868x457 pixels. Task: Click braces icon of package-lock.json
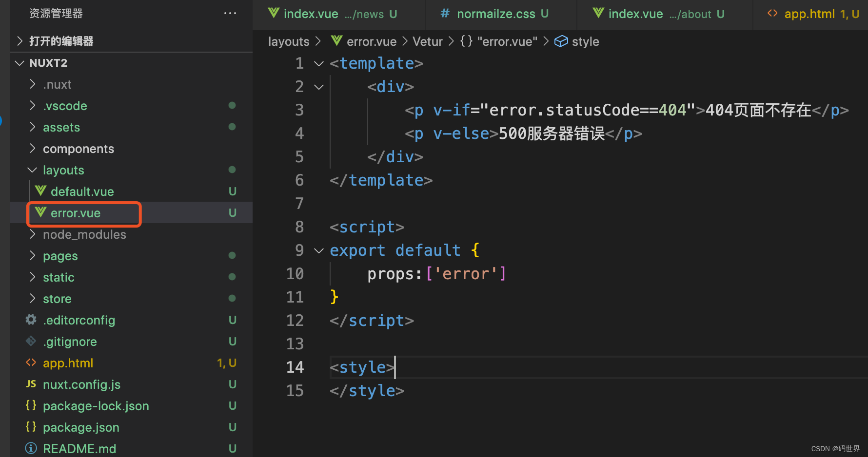click(x=31, y=405)
